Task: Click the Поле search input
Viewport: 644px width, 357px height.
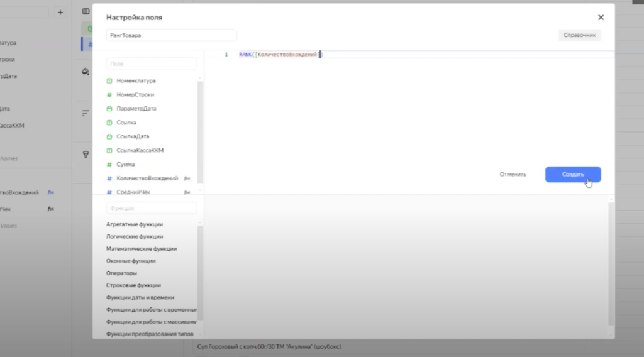Action: click(152, 64)
